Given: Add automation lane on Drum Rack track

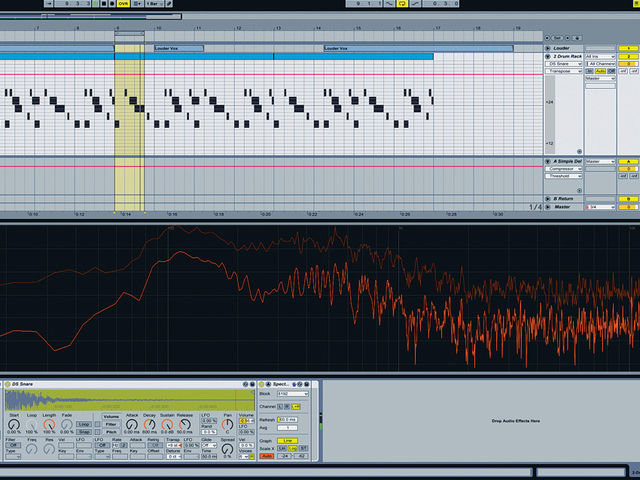Looking at the screenshot, I should [x=579, y=151].
